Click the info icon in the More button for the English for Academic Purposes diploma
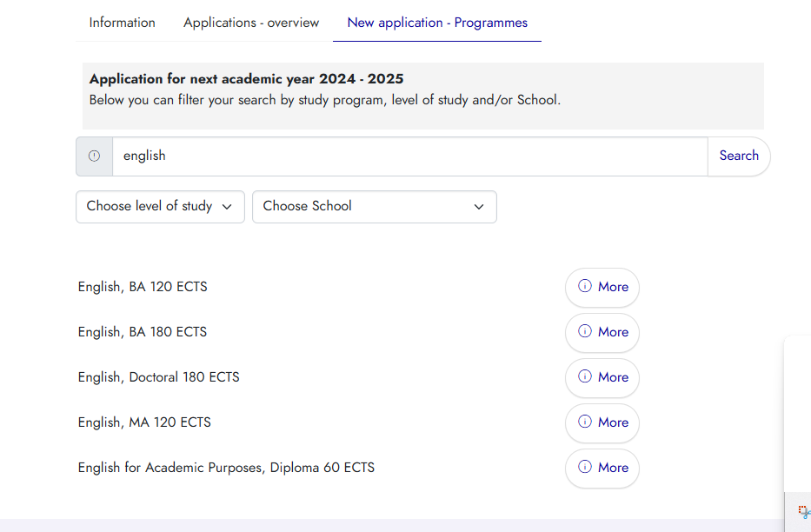This screenshot has width=811, height=532. pyautogui.click(x=585, y=467)
